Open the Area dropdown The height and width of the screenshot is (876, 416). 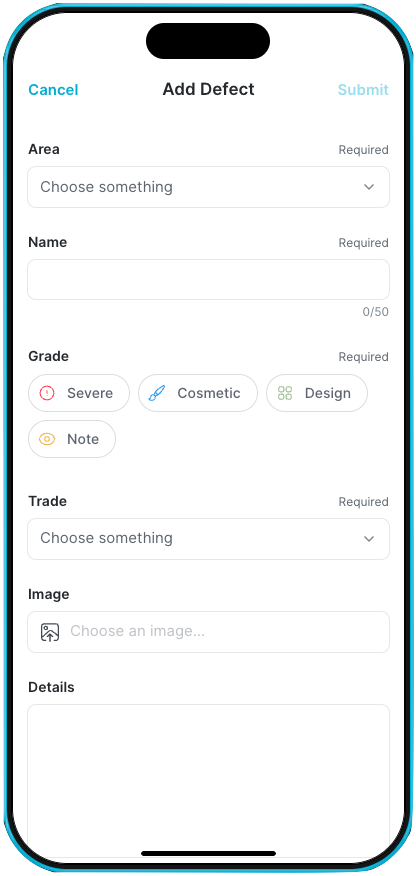(x=208, y=187)
